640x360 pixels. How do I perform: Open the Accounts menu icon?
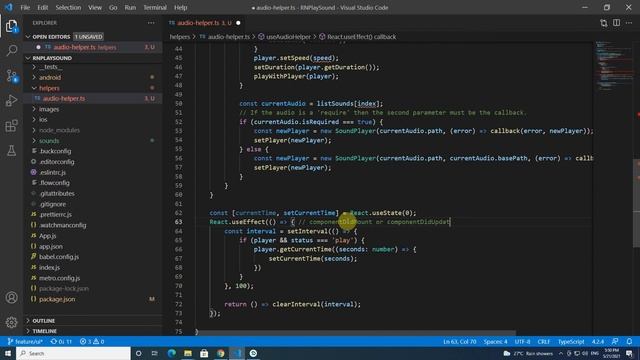coord(11,298)
